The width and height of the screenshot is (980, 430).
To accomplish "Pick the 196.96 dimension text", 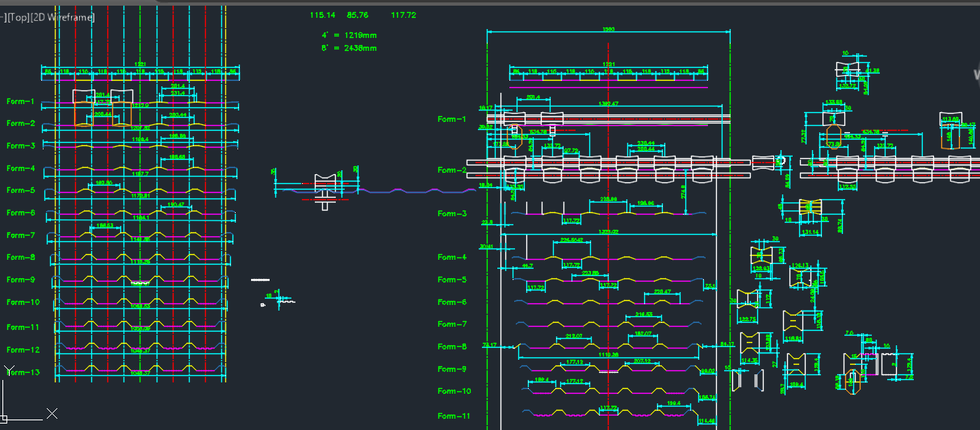I will (x=644, y=203).
